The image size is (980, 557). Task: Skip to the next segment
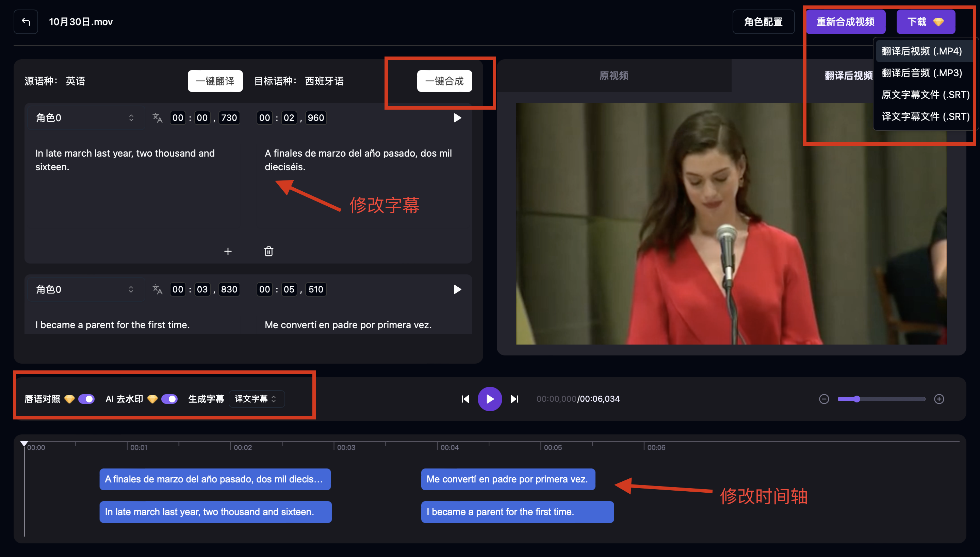(x=514, y=399)
